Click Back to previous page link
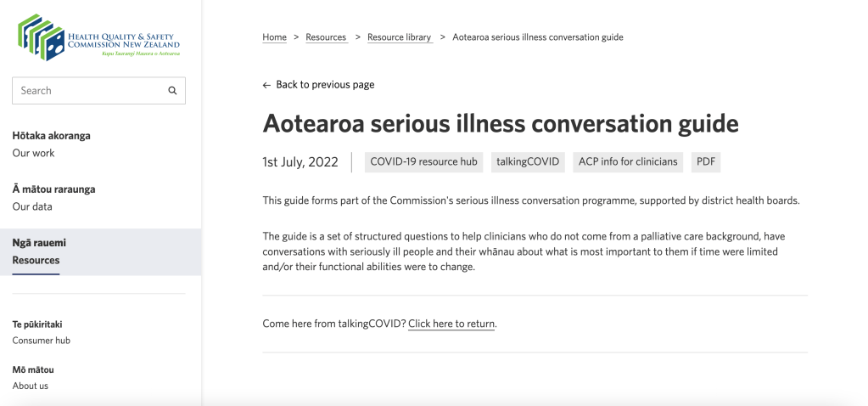 coord(325,85)
